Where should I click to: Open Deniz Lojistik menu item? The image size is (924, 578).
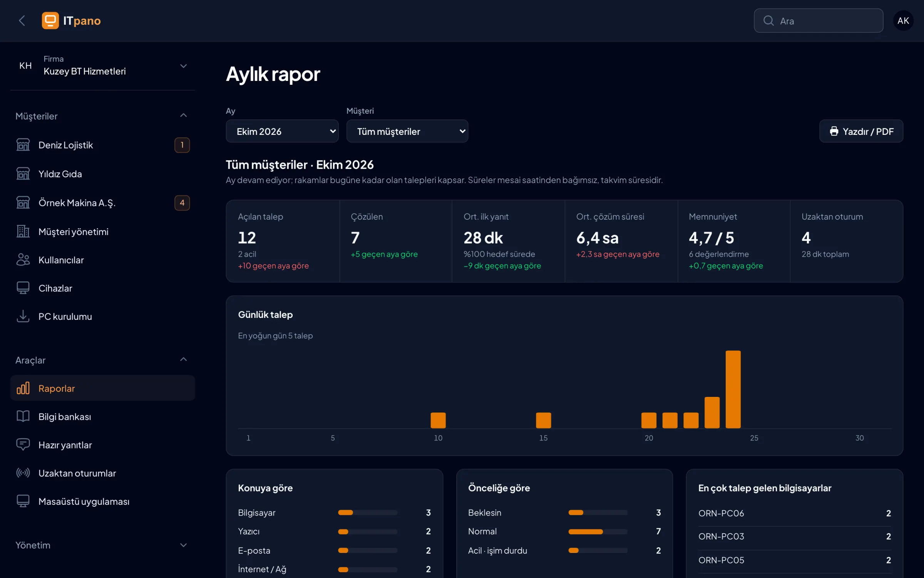point(103,145)
